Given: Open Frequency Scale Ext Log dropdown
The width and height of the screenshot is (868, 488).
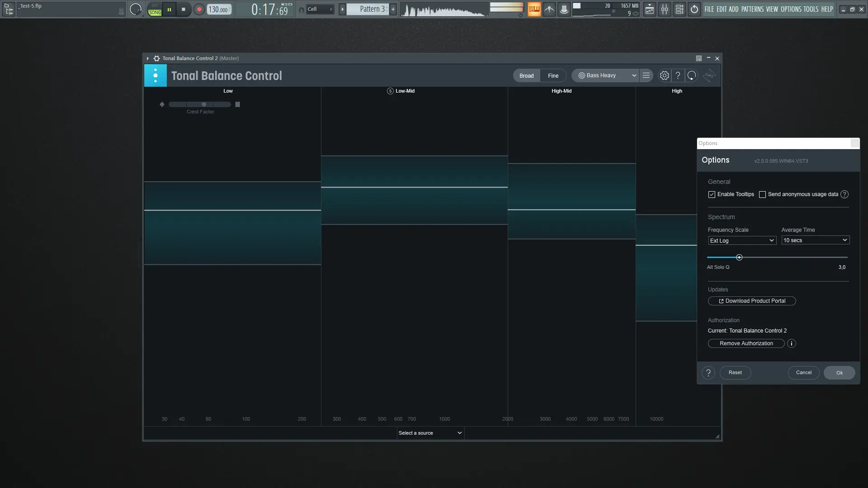Looking at the screenshot, I should pyautogui.click(x=742, y=240).
